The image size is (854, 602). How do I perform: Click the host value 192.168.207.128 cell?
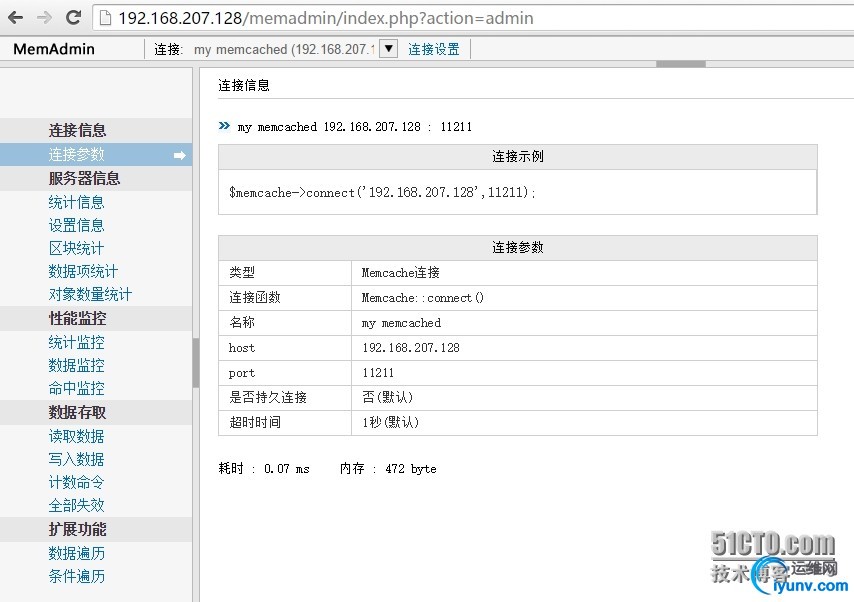584,348
